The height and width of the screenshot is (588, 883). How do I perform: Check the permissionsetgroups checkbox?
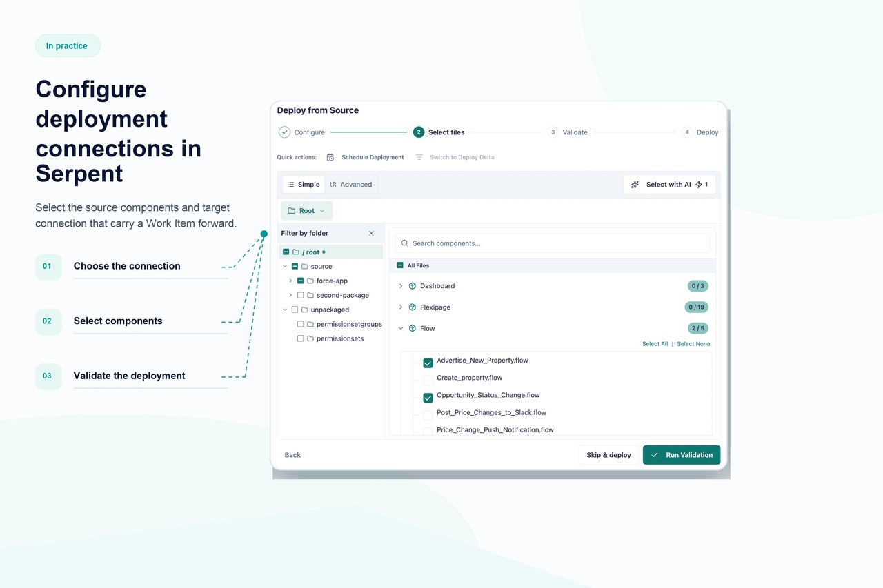coord(301,325)
